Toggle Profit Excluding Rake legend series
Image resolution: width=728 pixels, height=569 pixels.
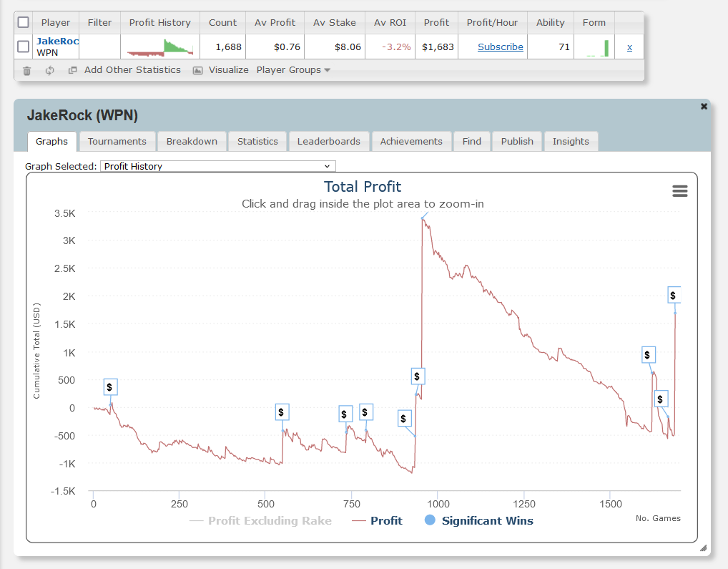tap(270, 520)
